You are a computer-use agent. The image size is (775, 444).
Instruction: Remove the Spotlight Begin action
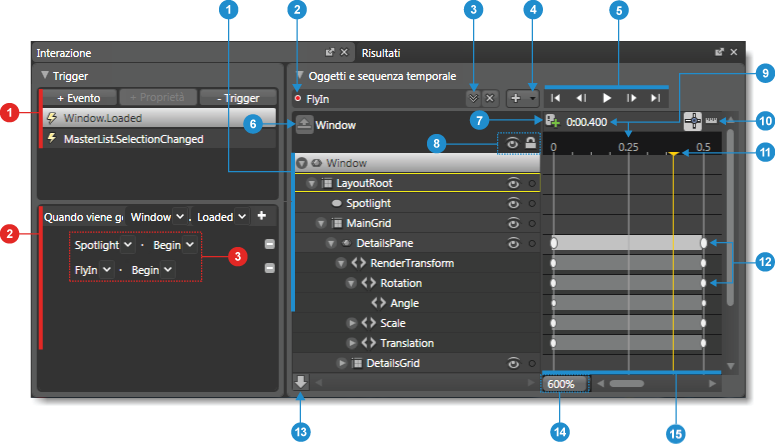click(x=269, y=244)
